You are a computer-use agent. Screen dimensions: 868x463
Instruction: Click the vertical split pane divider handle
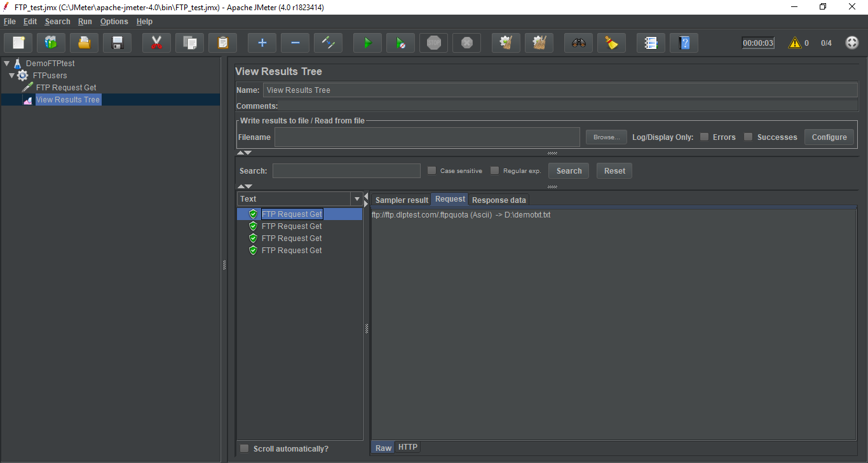pyautogui.click(x=224, y=265)
